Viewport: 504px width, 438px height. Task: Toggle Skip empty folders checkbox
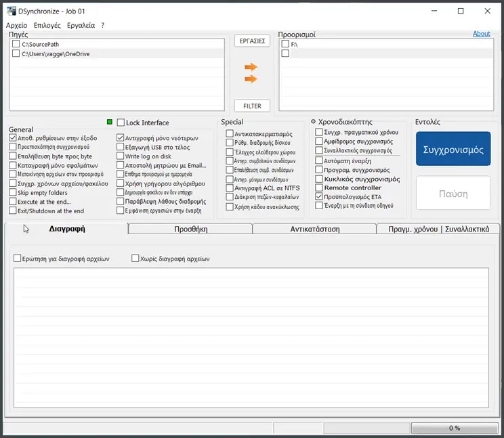(13, 192)
